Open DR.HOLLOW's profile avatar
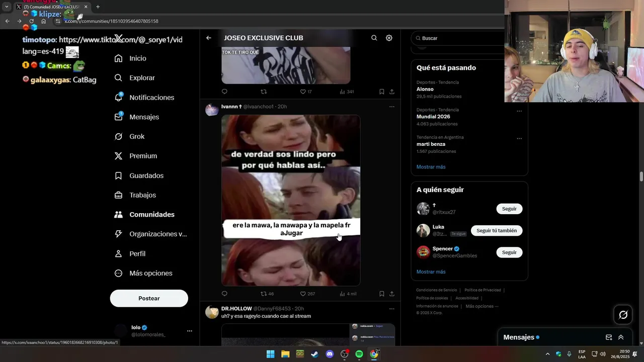This screenshot has width=644, height=362. (x=212, y=312)
